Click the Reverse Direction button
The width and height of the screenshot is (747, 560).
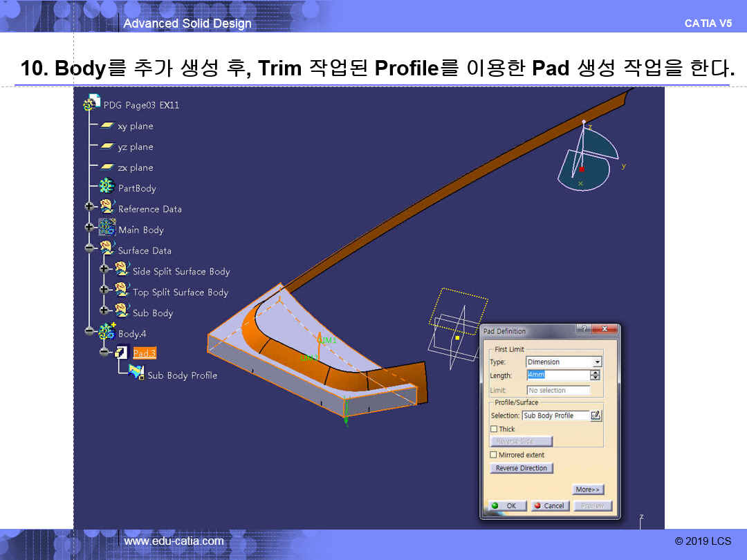pos(522,468)
